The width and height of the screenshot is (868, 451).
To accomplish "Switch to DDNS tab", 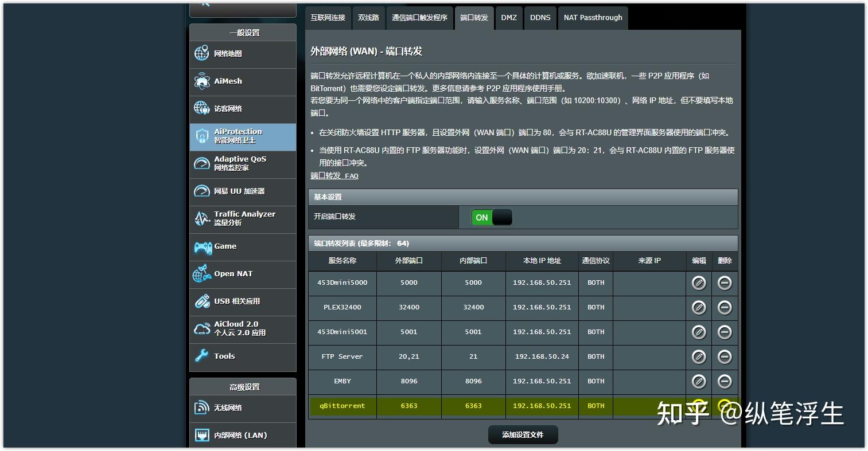I will coord(540,18).
